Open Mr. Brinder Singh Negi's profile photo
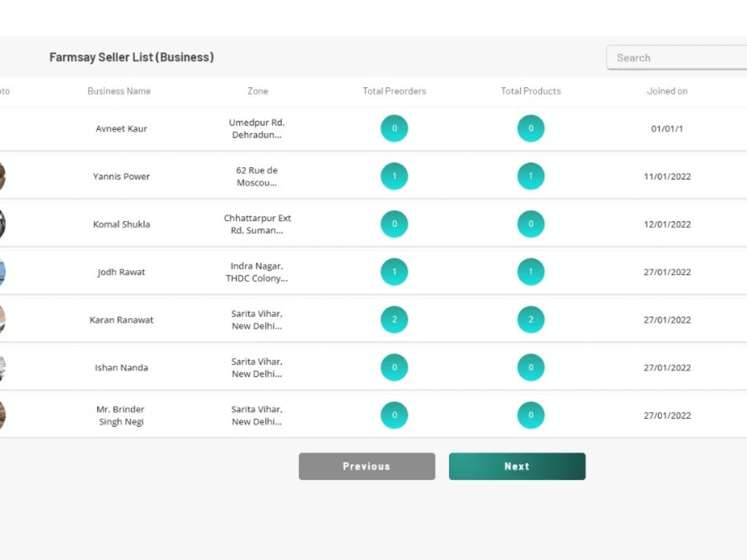Viewport: 747px width, 560px height. pos(2,414)
